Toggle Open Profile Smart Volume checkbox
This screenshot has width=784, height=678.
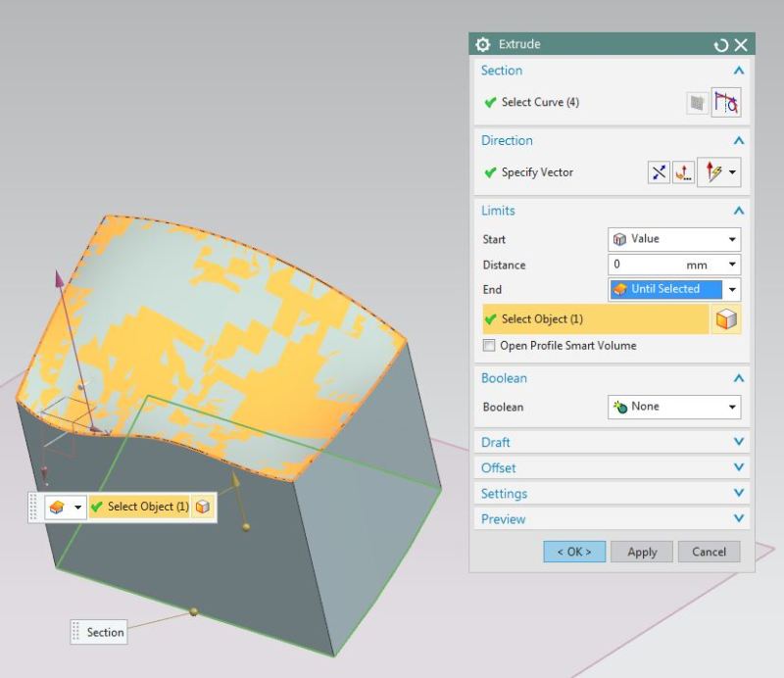click(x=489, y=346)
